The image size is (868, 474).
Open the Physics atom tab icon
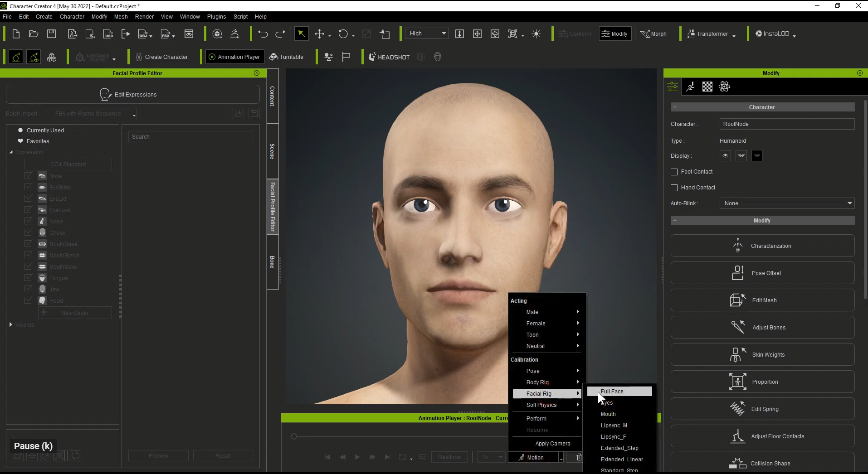tap(725, 87)
